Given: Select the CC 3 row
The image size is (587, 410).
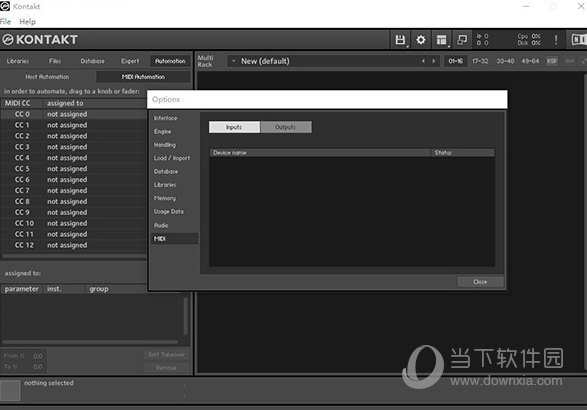Looking at the screenshot, I should pos(74,147).
